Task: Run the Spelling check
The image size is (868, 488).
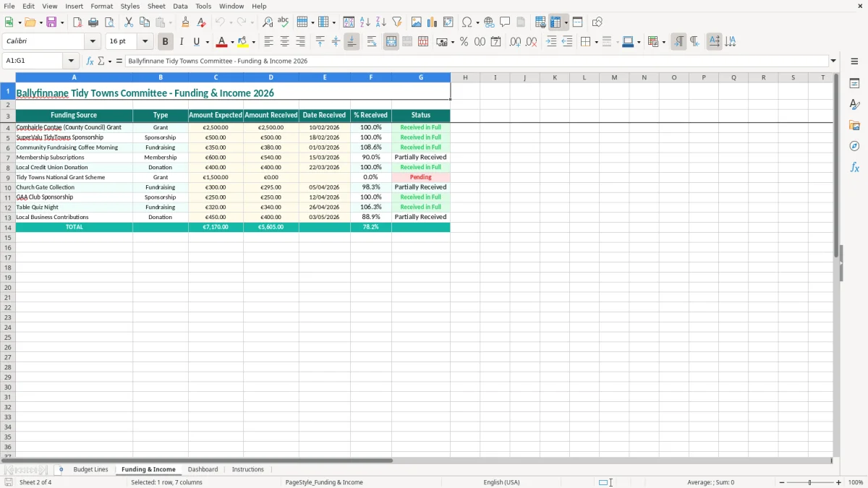Action: click(x=284, y=22)
